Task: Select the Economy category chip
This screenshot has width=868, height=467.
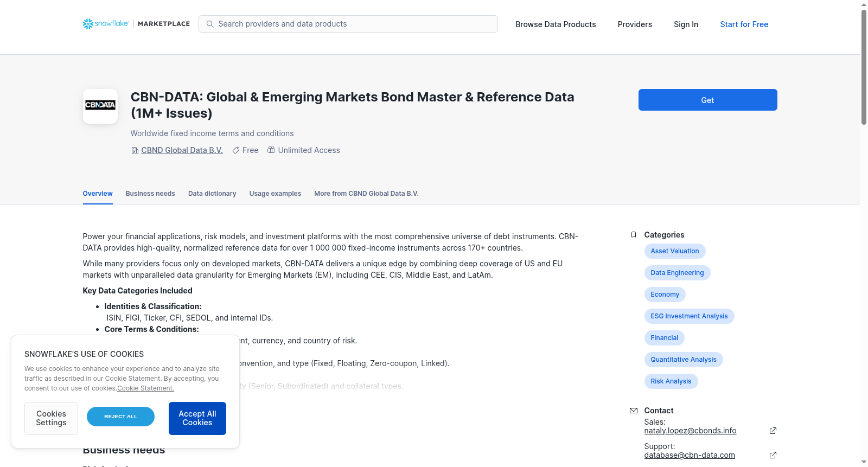Action: [665, 295]
